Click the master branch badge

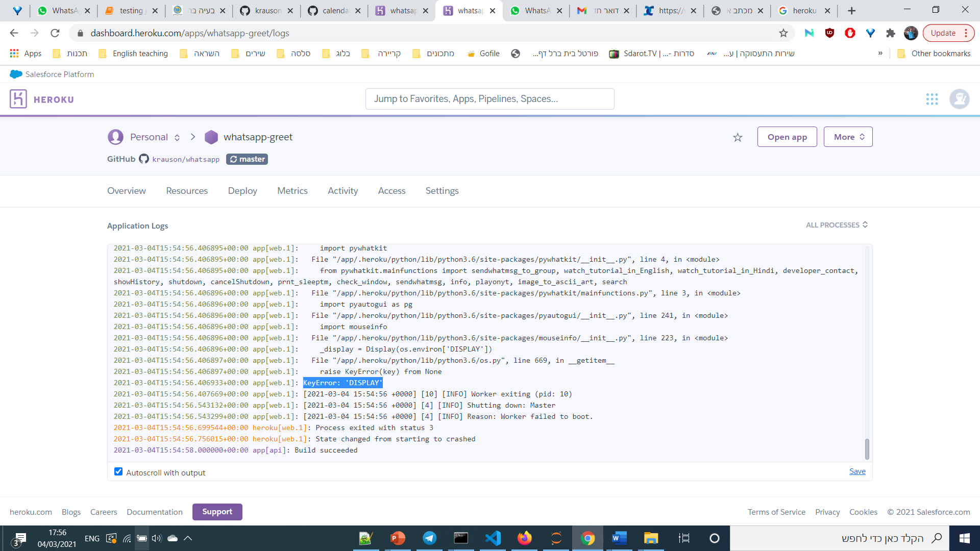click(x=247, y=159)
